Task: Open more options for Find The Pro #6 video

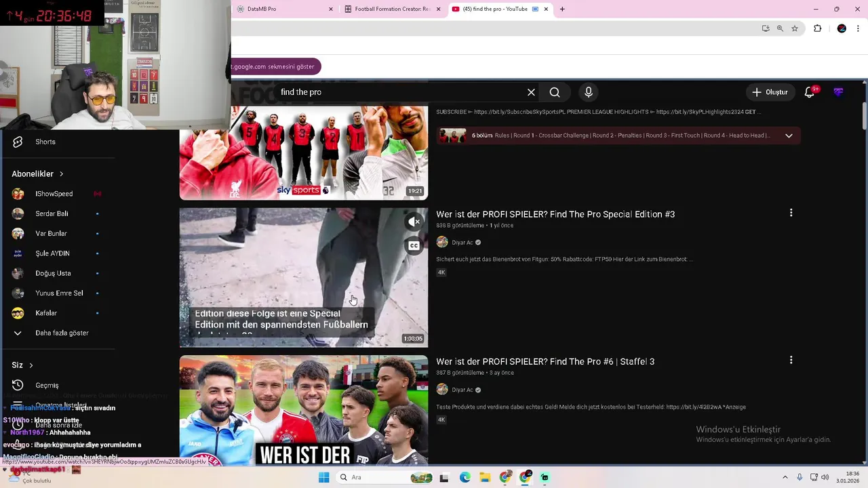Action: coord(791,360)
